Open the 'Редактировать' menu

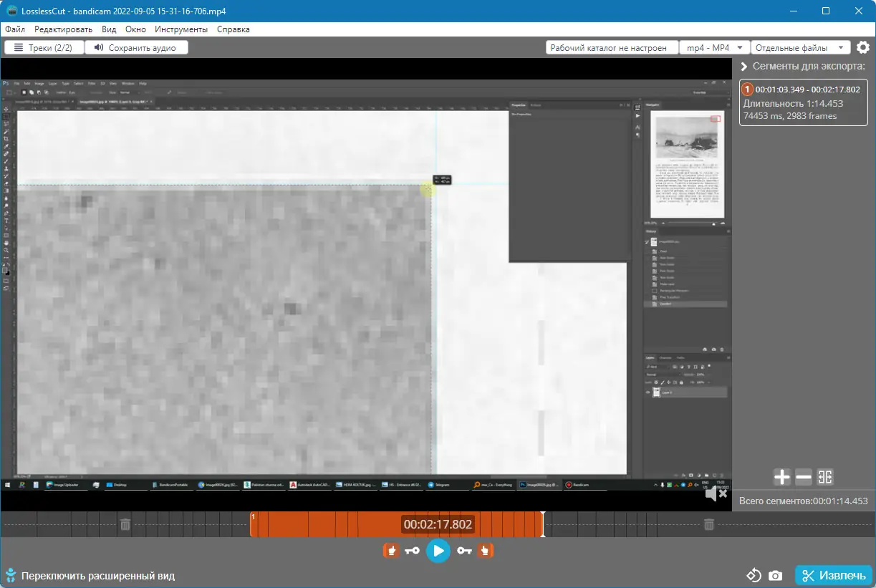tap(63, 29)
